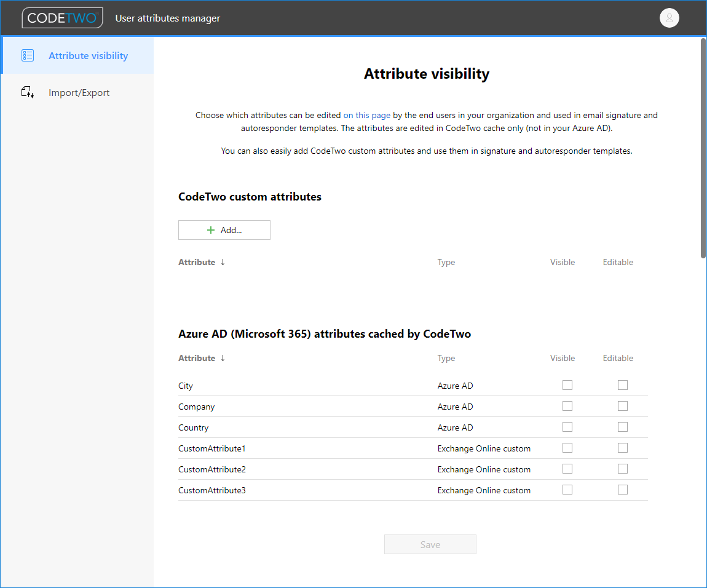Click the Country attribute name
Viewport: 707px width, 588px height.
tap(193, 427)
